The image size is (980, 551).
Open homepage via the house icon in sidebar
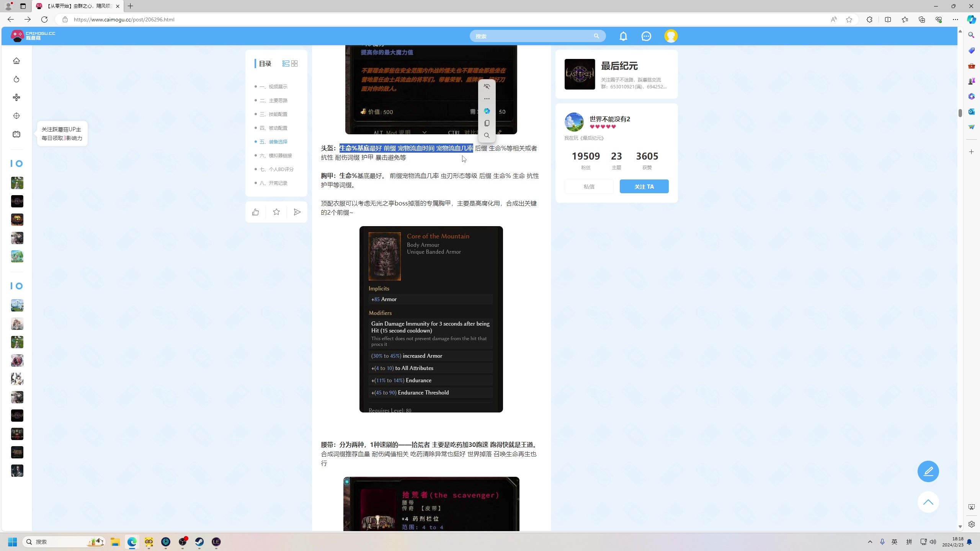[16, 60]
